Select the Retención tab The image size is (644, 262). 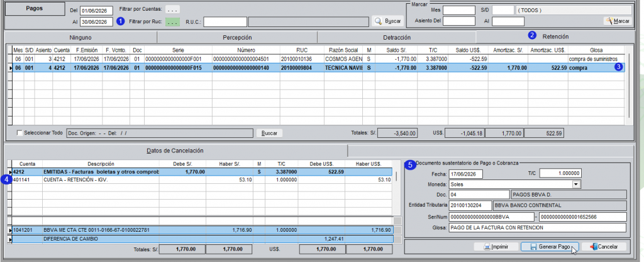pyautogui.click(x=555, y=36)
